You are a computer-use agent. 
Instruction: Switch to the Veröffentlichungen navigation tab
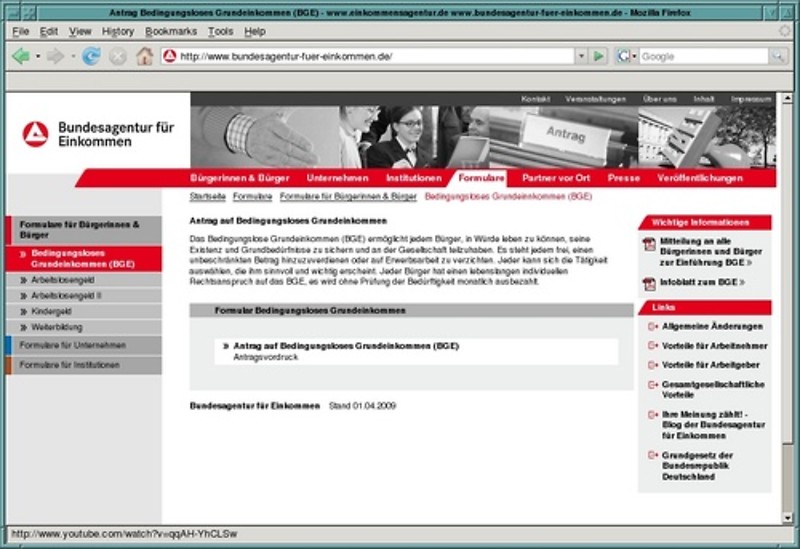click(700, 178)
